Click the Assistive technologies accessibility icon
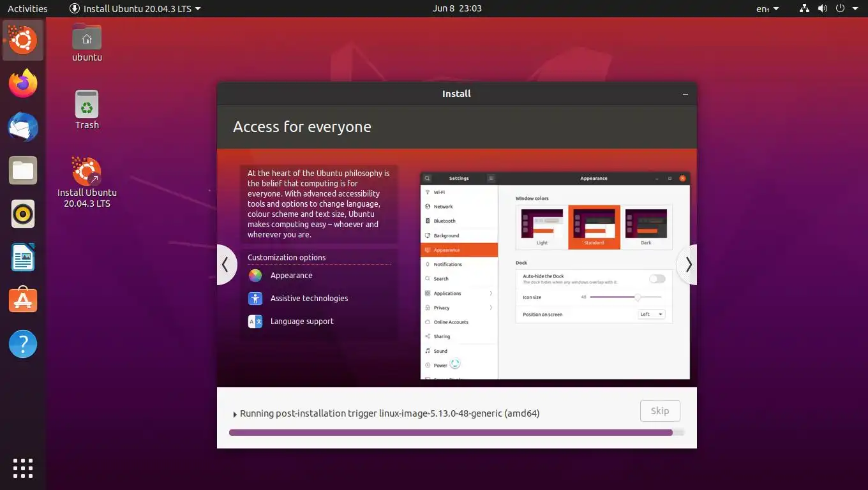The height and width of the screenshot is (490, 868). [255, 299]
